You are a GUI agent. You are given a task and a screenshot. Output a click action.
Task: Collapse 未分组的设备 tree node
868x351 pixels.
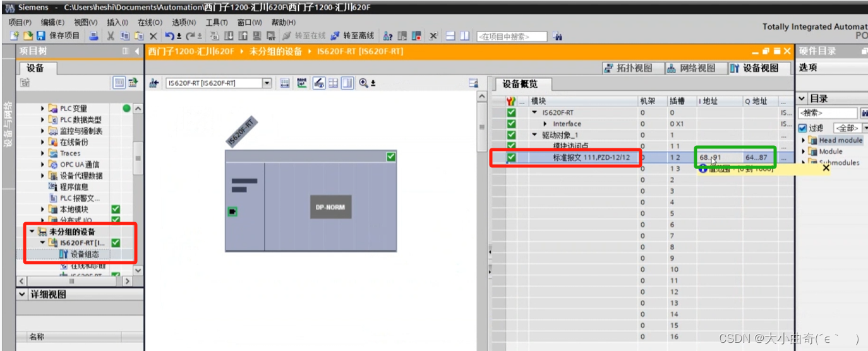[32, 232]
